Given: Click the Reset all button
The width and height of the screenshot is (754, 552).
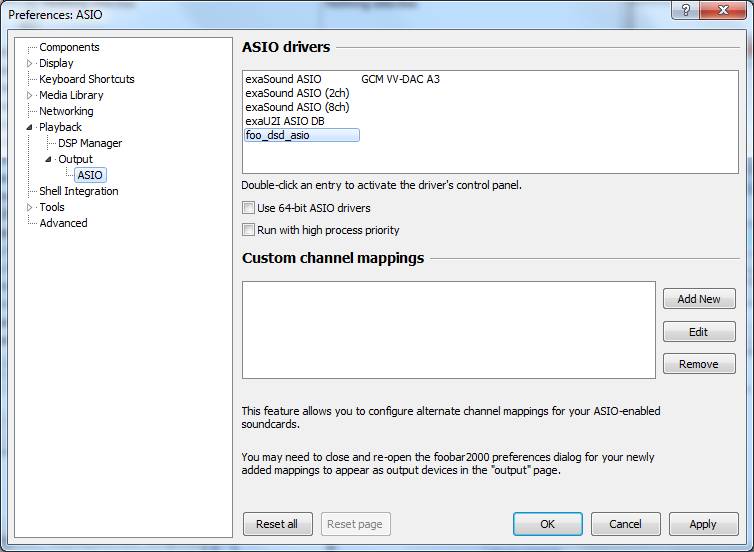Looking at the screenshot, I should (x=277, y=524).
